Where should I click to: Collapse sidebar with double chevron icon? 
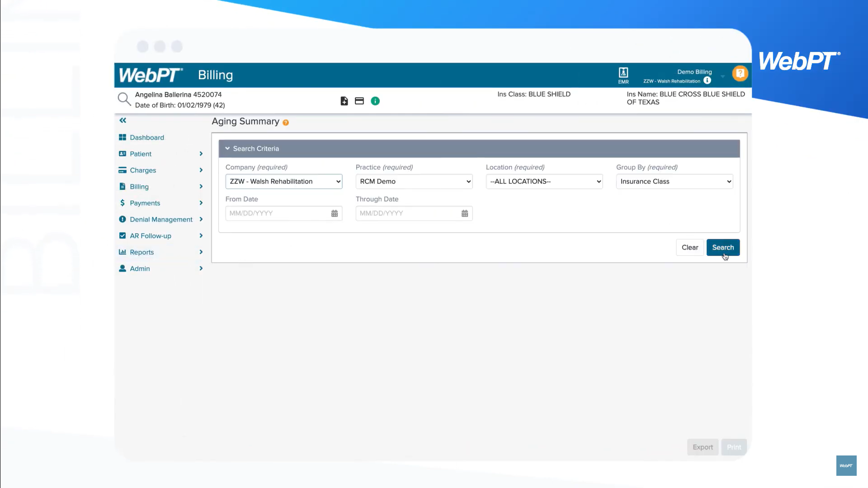click(123, 120)
